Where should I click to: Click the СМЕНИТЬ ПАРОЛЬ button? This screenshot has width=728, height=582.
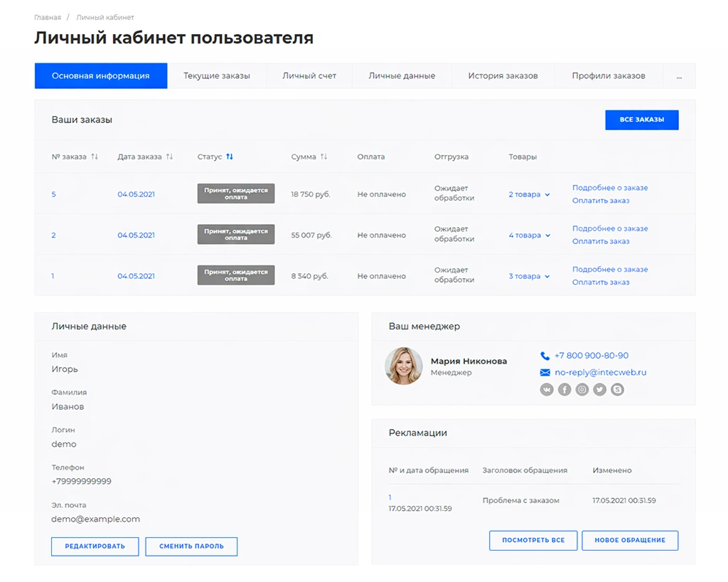pyautogui.click(x=190, y=546)
